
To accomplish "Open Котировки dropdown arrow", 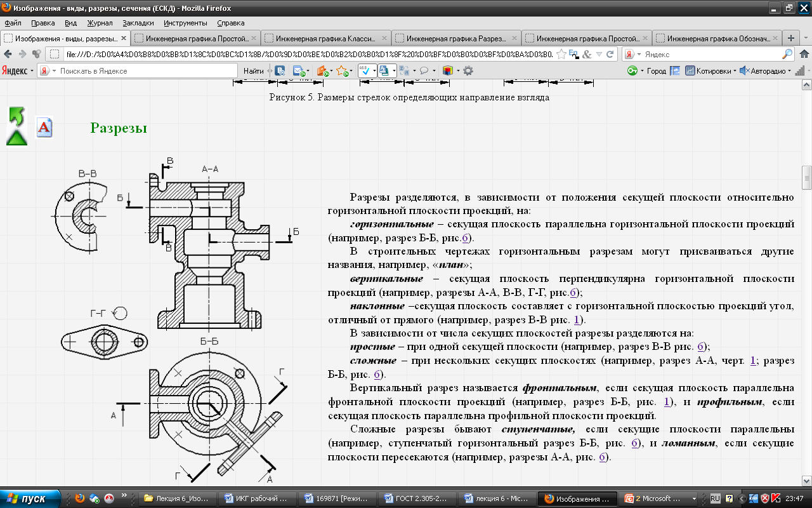I will [x=735, y=71].
